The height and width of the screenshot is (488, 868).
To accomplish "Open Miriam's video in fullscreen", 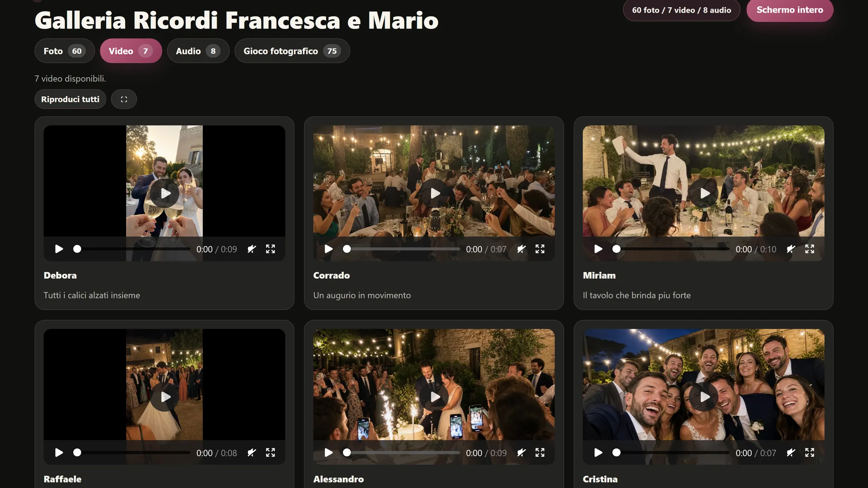I will pyautogui.click(x=809, y=249).
